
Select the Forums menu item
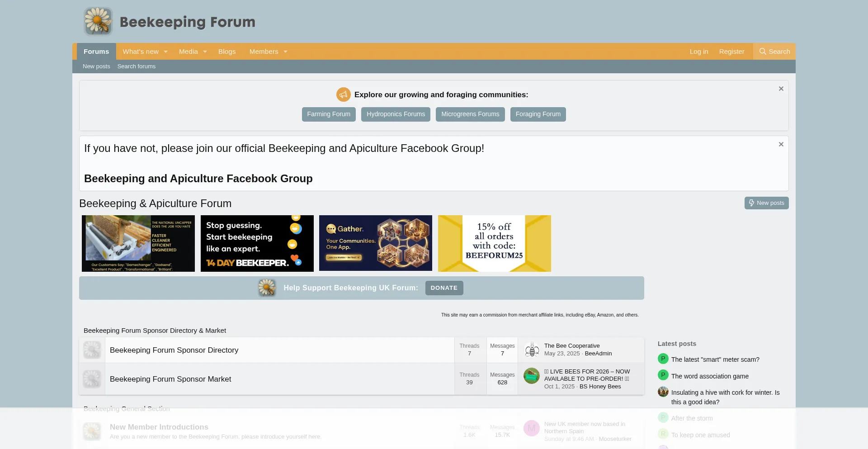click(96, 51)
